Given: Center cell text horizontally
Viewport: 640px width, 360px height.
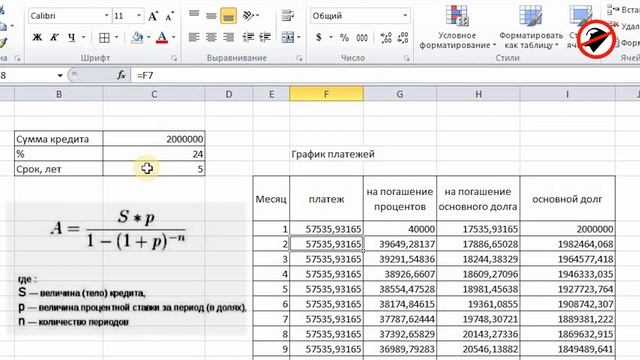Looking at the screenshot, I should 211,38.
